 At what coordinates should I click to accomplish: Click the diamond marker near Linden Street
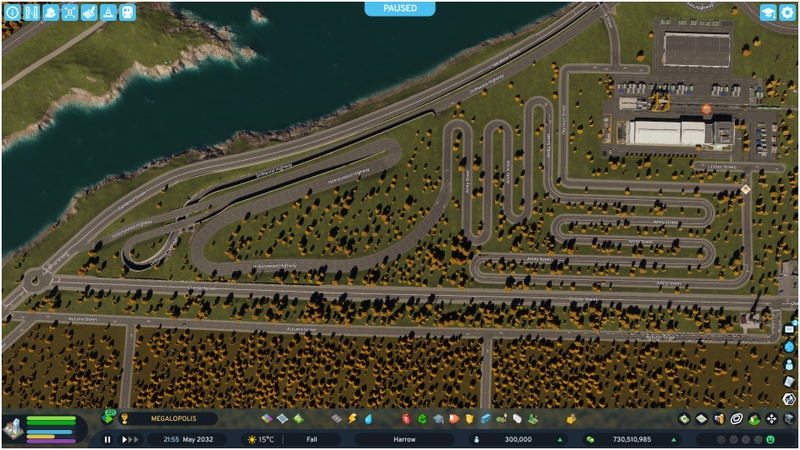tap(745, 189)
